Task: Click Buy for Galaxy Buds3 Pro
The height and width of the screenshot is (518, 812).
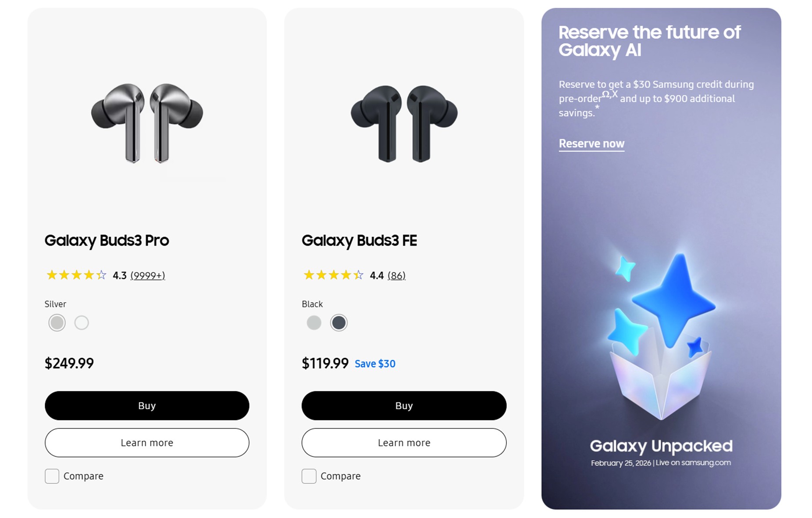Action: (147, 405)
